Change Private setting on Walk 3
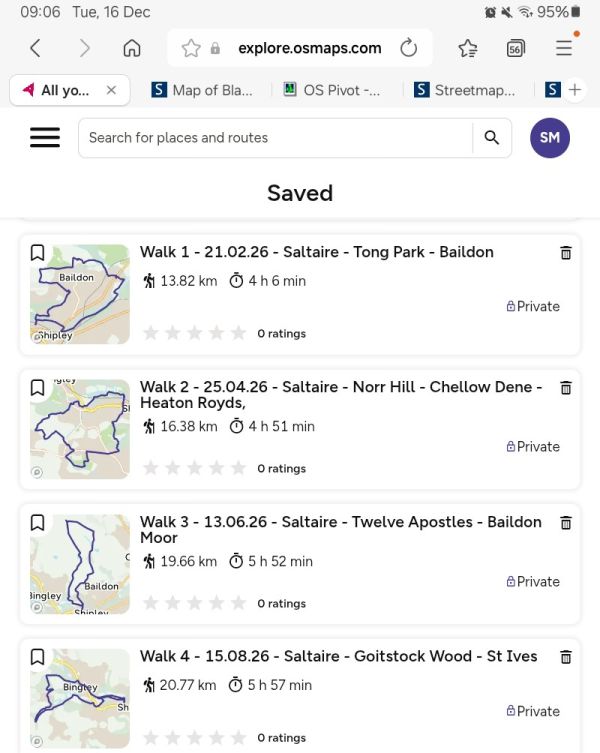 (533, 582)
